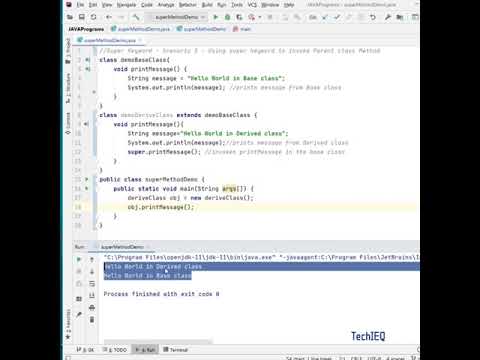Viewport: 480px width, 360px height.
Task: Open the Refactor menu
Action: [x=188, y=5]
